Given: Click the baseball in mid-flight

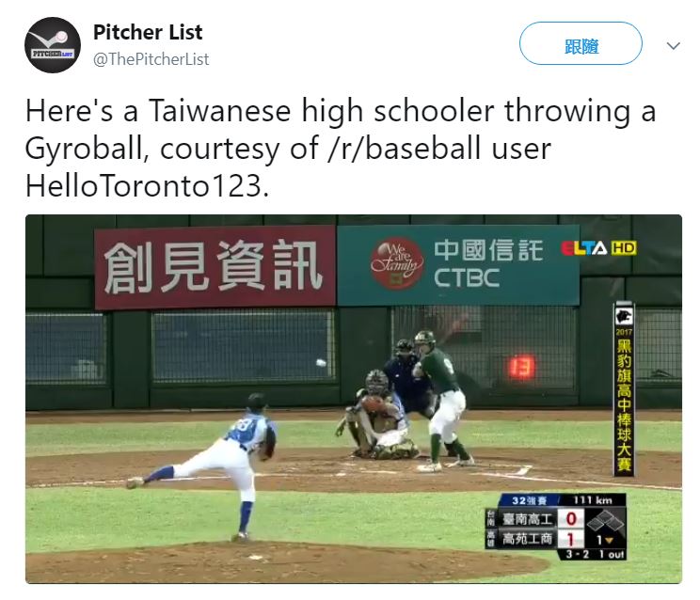Looking at the screenshot, I should click(x=321, y=363).
